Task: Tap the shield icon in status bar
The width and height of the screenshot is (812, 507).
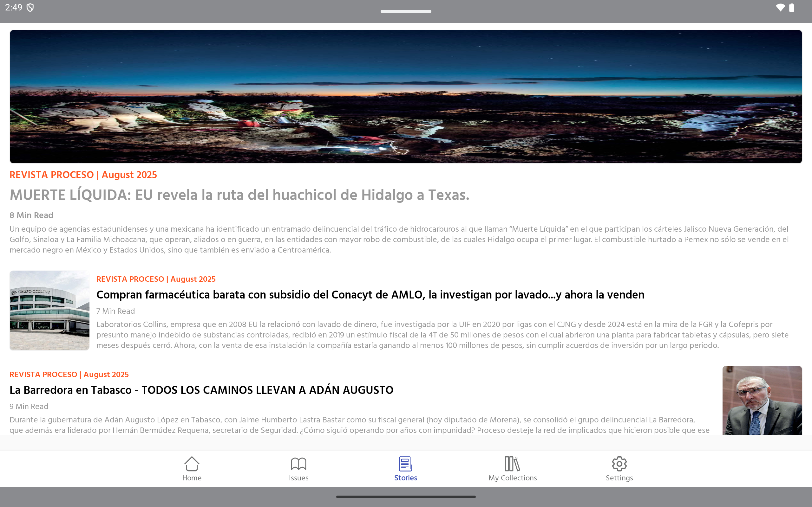Action: pyautogui.click(x=30, y=8)
